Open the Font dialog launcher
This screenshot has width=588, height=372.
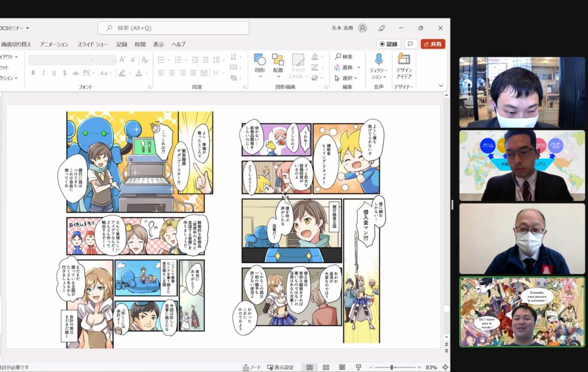point(150,87)
